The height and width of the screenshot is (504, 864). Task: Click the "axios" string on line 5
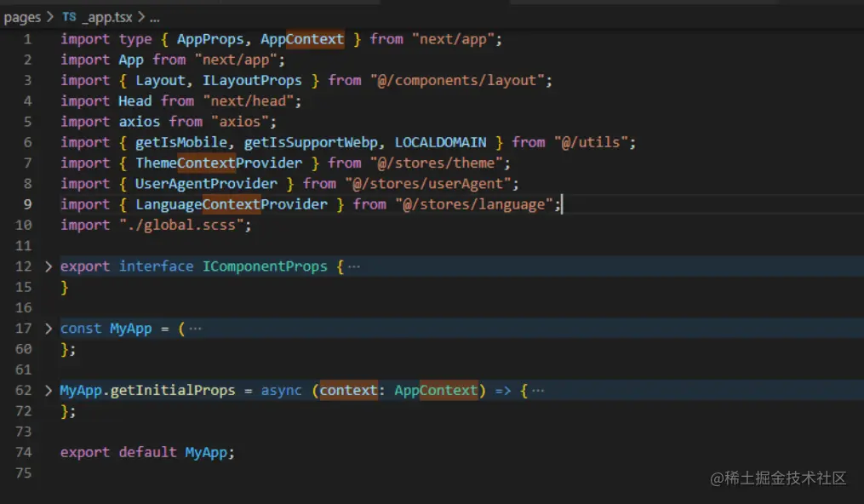(240, 122)
